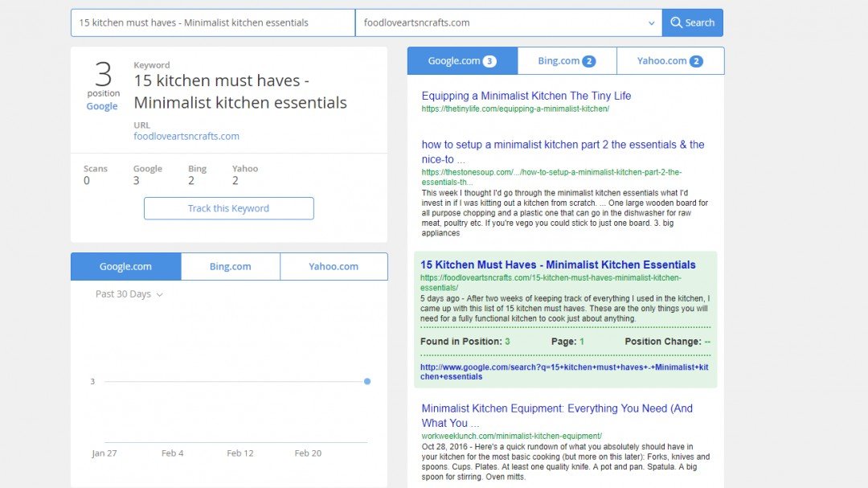Open Equipping a Minimalist Kitchen result
The height and width of the screenshot is (488, 868).
click(x=526, y=96)
